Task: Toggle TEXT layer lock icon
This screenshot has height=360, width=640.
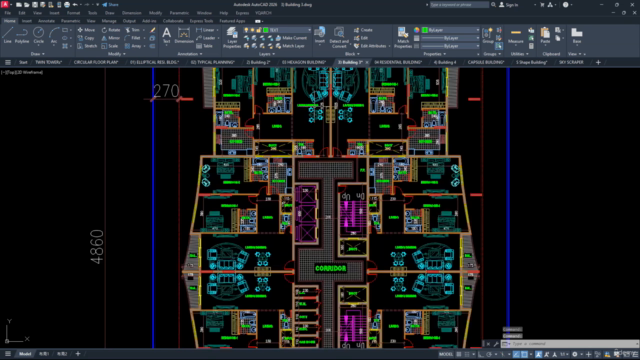Action: click(x=259, y=30)
